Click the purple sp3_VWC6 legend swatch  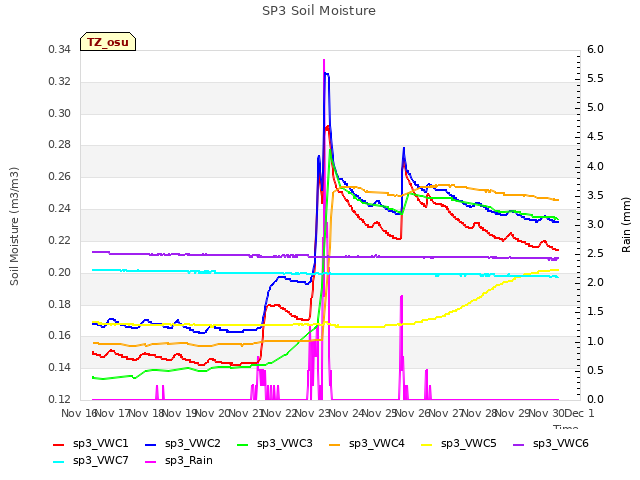tap(519, 444)
